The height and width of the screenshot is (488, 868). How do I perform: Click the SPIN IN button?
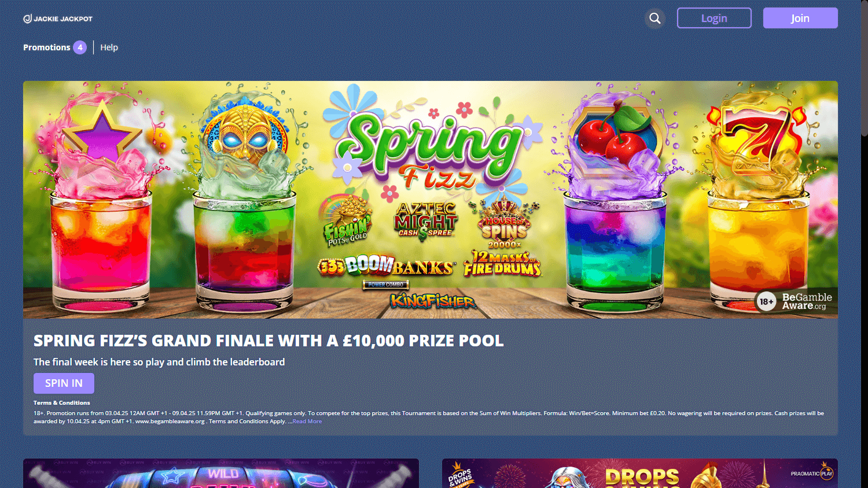tap(64, 383)
